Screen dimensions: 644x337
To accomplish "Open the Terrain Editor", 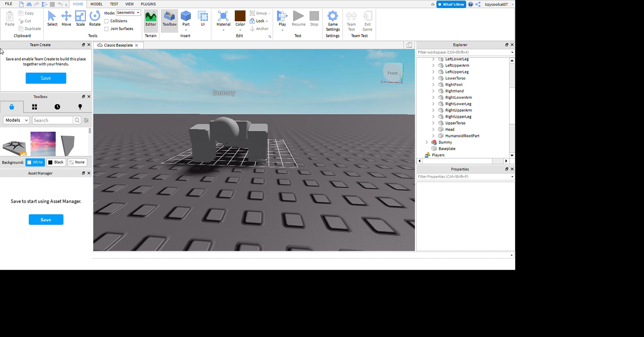I will pyautogui.click(x=151, y=18).
